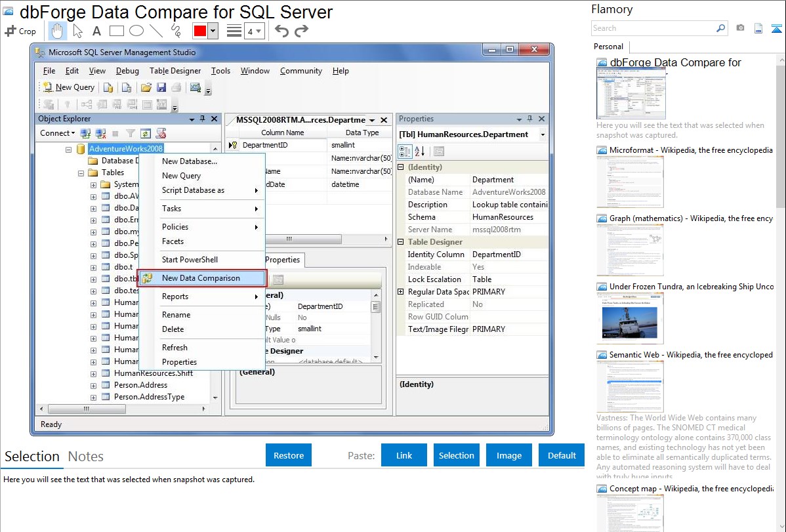The image size is (786, 532).
Task: Open the line width 4 dropdown
Action: click(x=254, y=31)
